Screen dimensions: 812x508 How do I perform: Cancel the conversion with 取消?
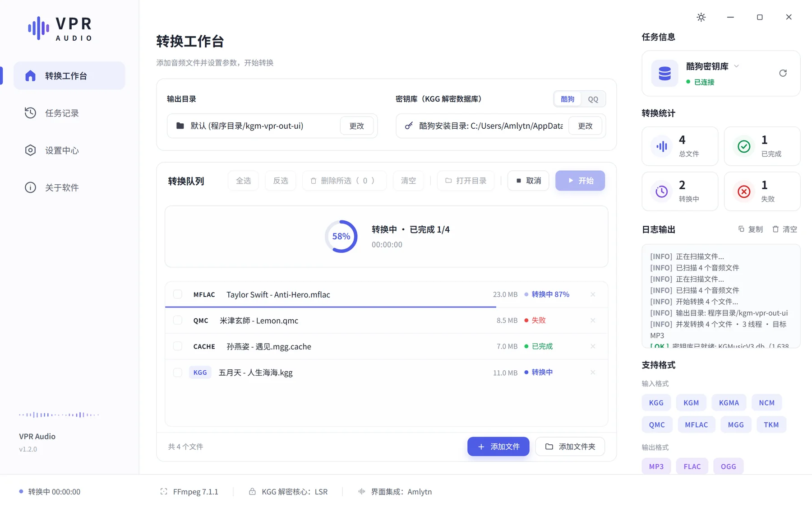[528, 181]
